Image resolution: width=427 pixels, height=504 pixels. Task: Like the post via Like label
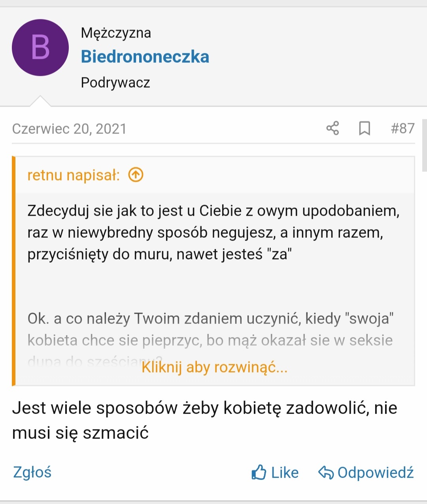(x=285, y=472)
